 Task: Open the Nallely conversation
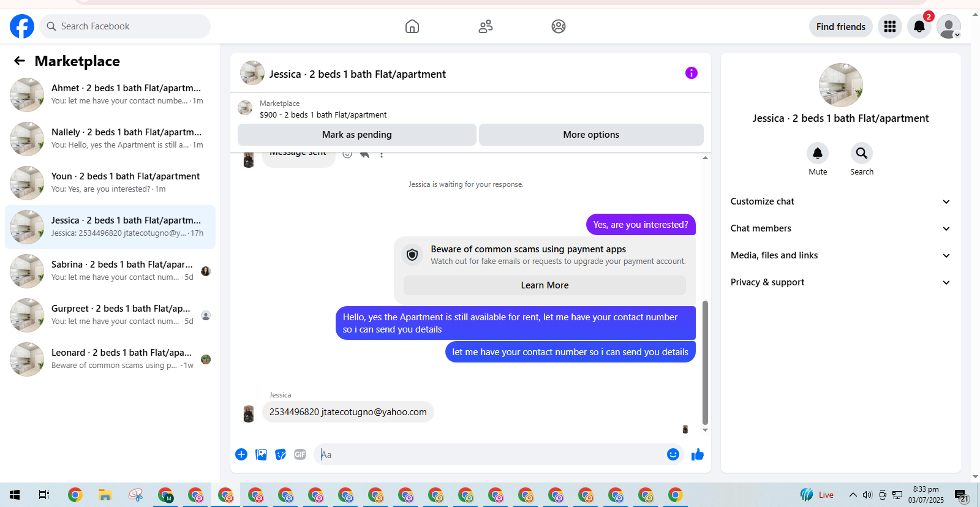coord(110,139)
